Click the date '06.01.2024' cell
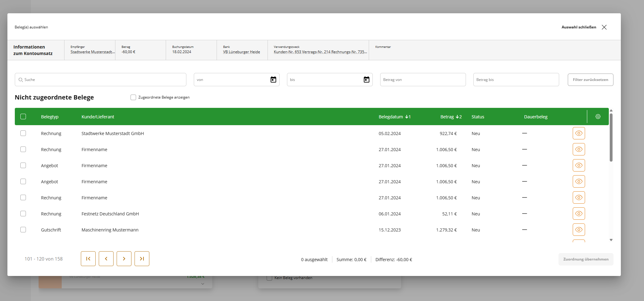 click(390, 214)
